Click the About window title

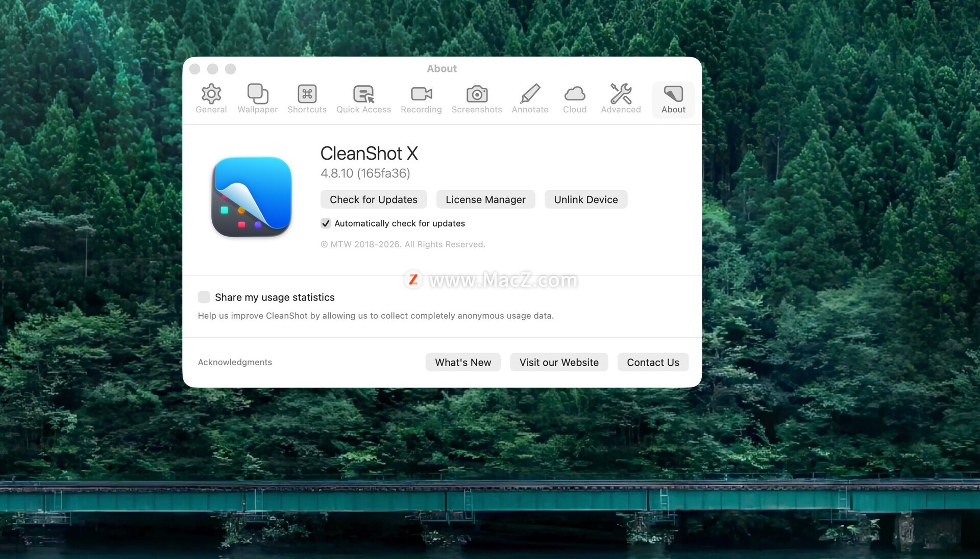pyautogui.click(x=442, y=68)
